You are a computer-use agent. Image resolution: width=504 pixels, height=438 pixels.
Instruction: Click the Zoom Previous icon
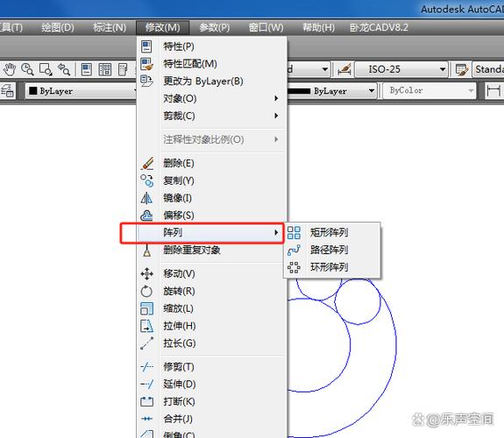[64, 69]
